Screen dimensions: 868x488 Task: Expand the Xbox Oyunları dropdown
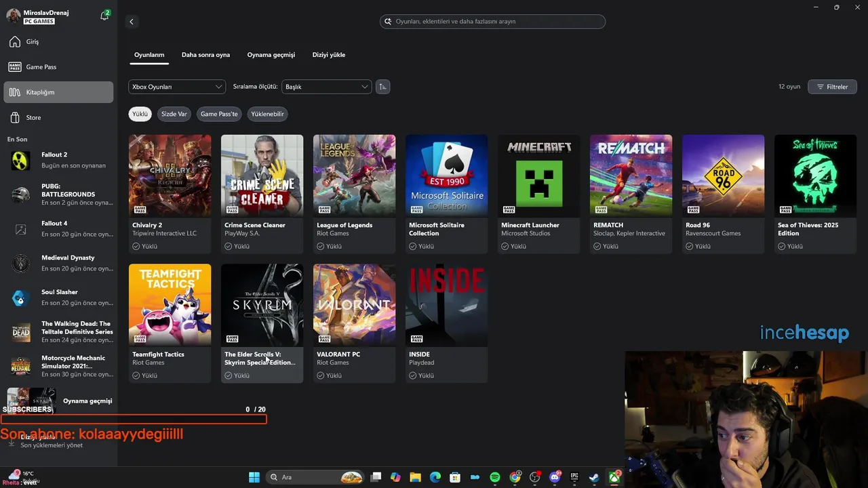pos(177,87)
